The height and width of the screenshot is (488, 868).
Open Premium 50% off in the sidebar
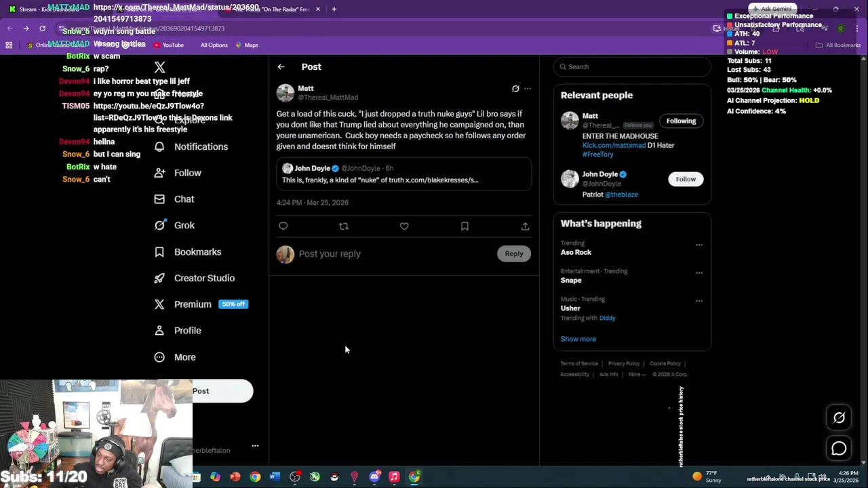click(202, 304)
